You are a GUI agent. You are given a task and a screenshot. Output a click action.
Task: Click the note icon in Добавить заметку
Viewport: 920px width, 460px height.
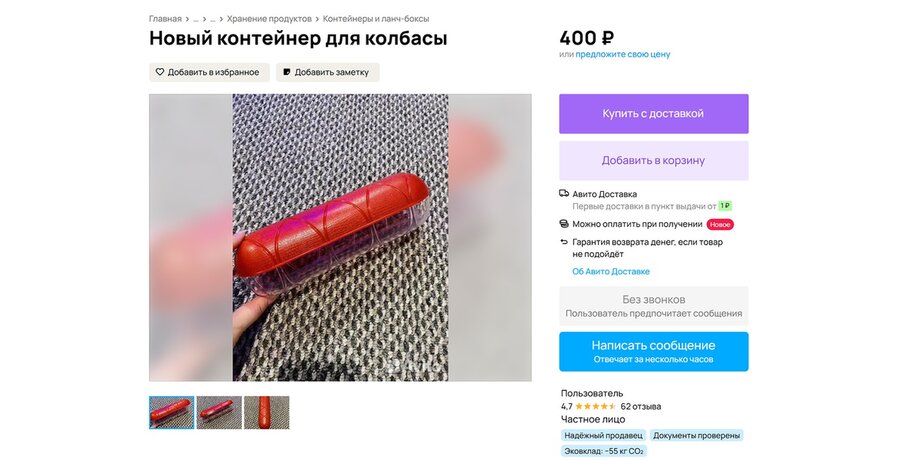(x=287, y=72)
